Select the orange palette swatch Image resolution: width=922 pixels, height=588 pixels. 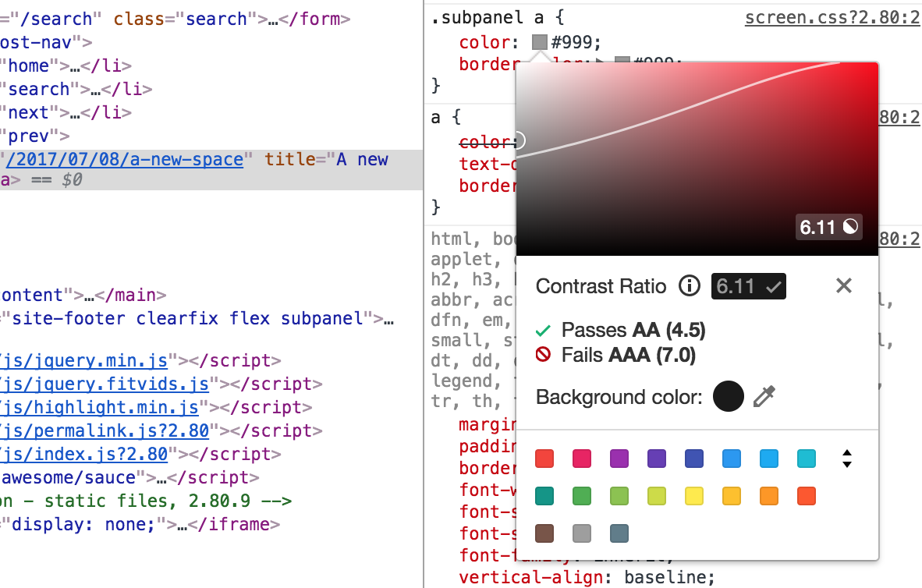click(769, 496)
